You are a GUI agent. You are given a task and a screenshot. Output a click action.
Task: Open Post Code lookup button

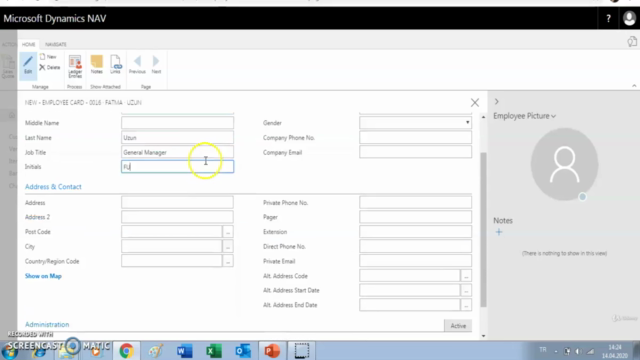click(x=228, y=232)
